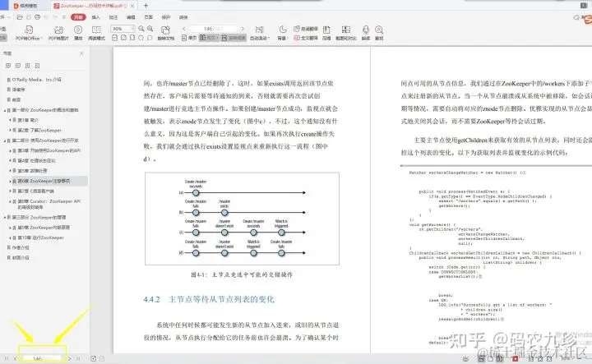Open the 第7章 C语言客户端 bookmark
The width and height of the screenshot is (592, 364).
(x=36, y=191)
